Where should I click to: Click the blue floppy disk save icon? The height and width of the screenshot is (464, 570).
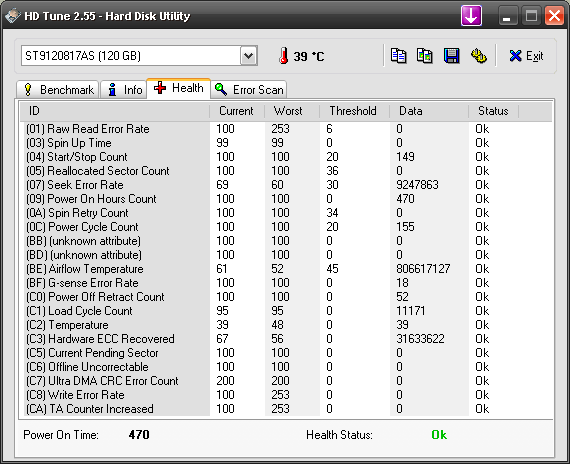(451, 56)
